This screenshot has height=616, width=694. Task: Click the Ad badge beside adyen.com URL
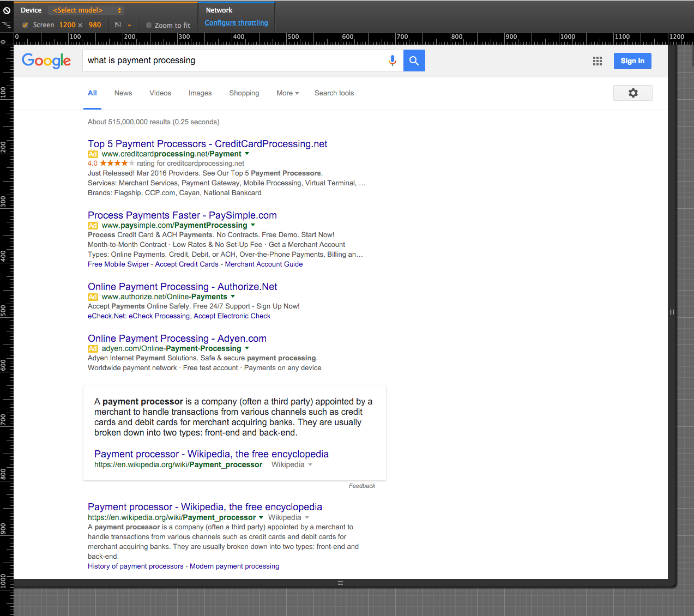(x=93, y=349)
